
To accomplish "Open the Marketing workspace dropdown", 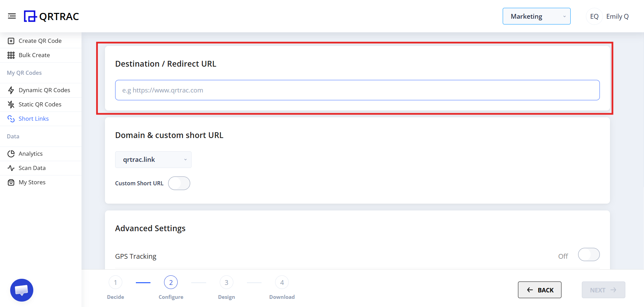I will pyautogui.click(x=536, y=16).
